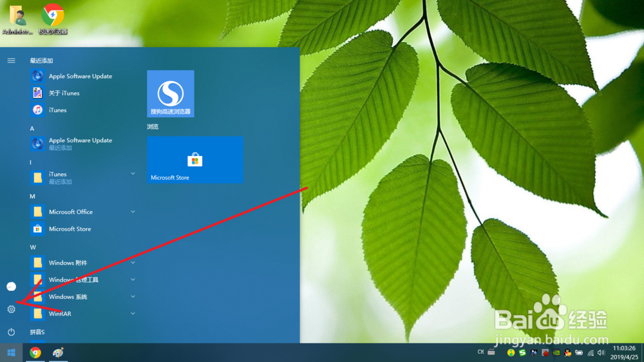The height and width of the screenshot is (362, 644).
Task: Open Administrator folder on desktop
Action: point(17,19)
